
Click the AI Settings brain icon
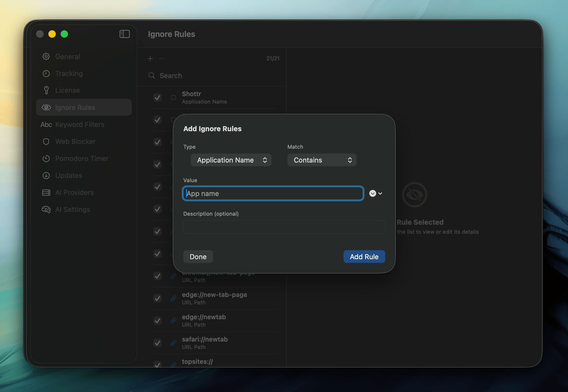[46, 210]
